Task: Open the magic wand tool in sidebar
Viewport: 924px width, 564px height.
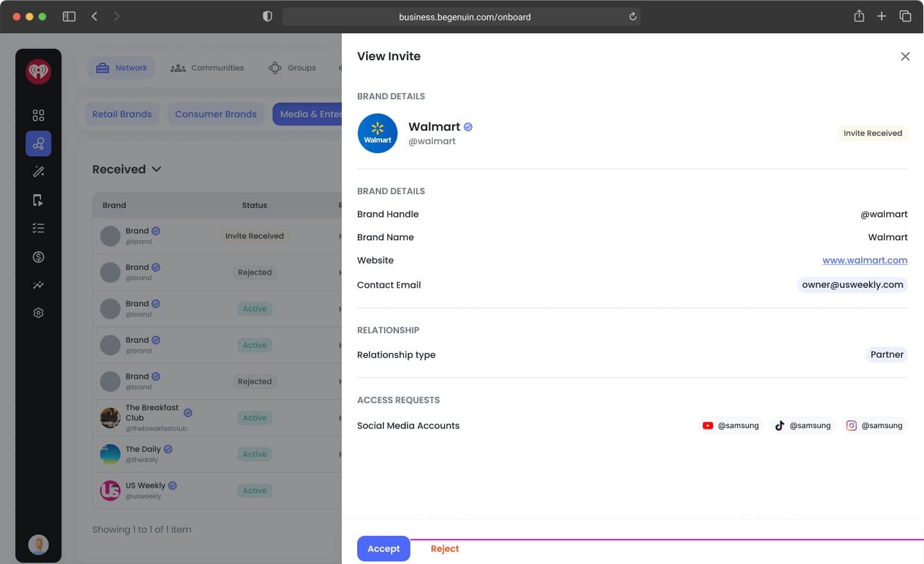Action: pos(38,172)
